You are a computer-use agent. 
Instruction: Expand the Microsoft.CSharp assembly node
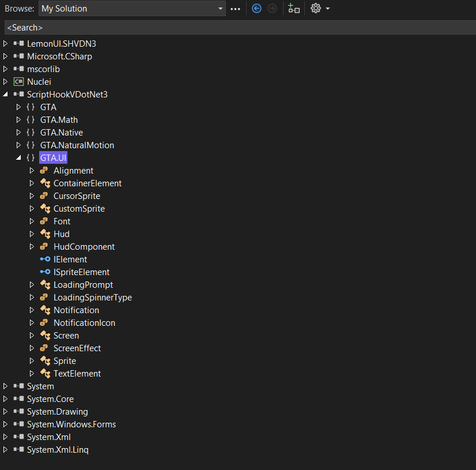(x=5, y=56)
